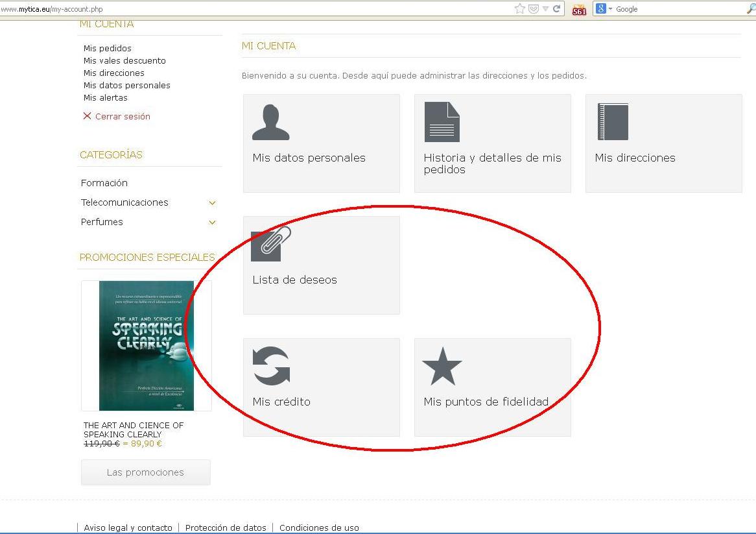Screen dimensions: 756x534
Task: Click the PROMOCIONES ESPECIALES heading
Action: [x=147, y=257]
